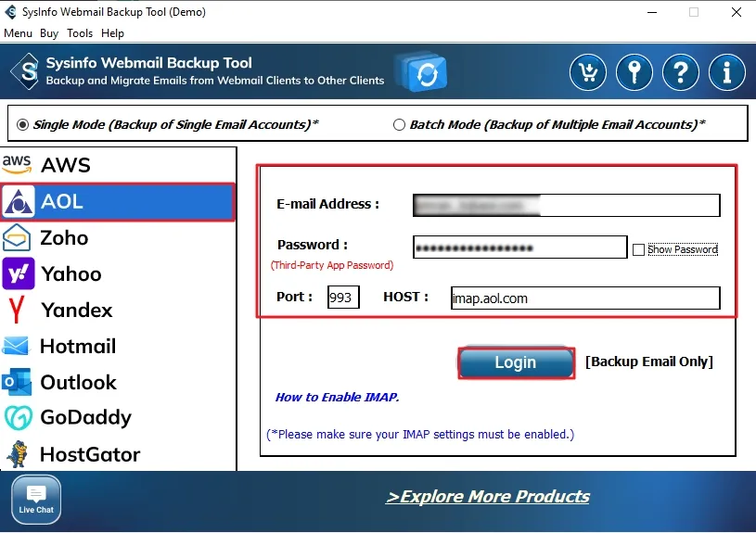Open the info icon in header
Screen dimensions: 756x533
point(726,72)
